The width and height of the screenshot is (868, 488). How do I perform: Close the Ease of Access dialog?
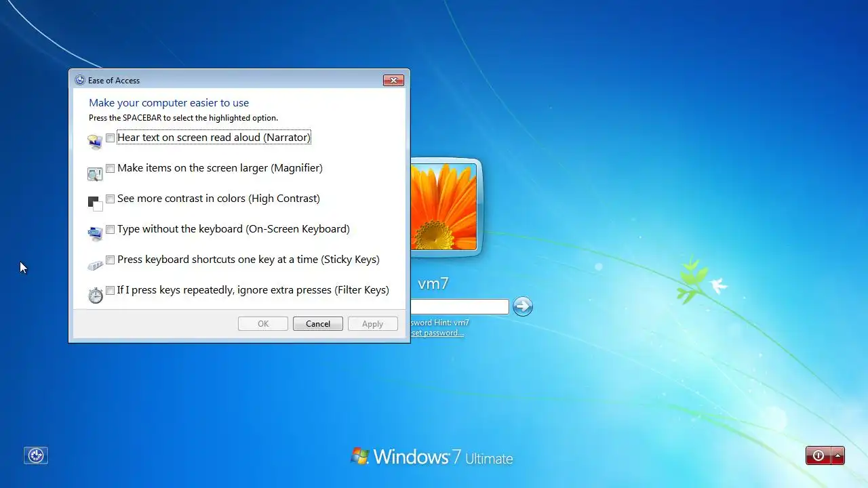coord(393,80)
